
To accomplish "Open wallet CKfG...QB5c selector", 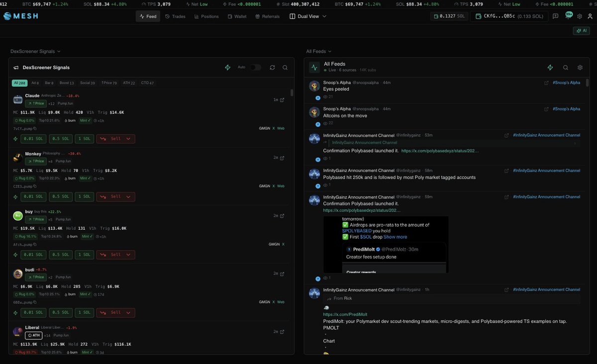I will [x=508, y=16].
